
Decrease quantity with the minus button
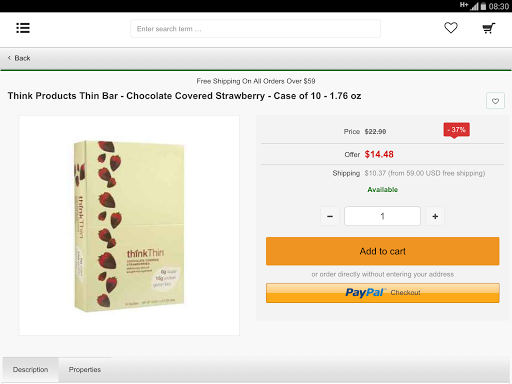point(330,216)
